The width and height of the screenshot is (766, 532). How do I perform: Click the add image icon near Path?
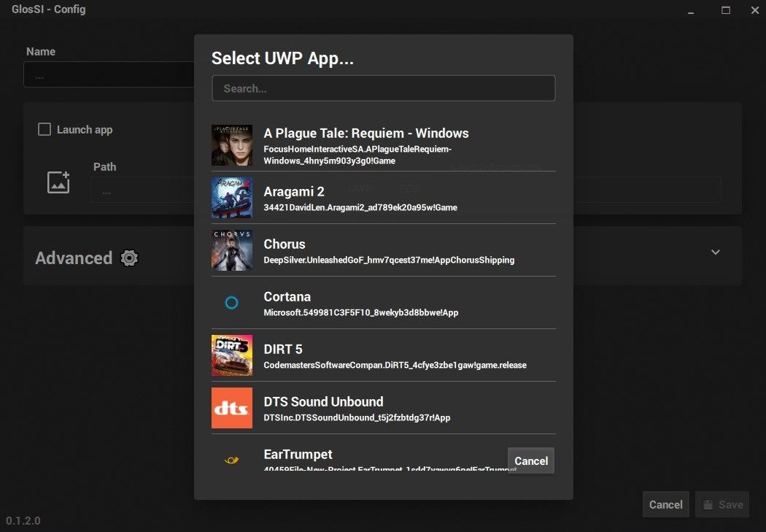(x=58, y=182)
